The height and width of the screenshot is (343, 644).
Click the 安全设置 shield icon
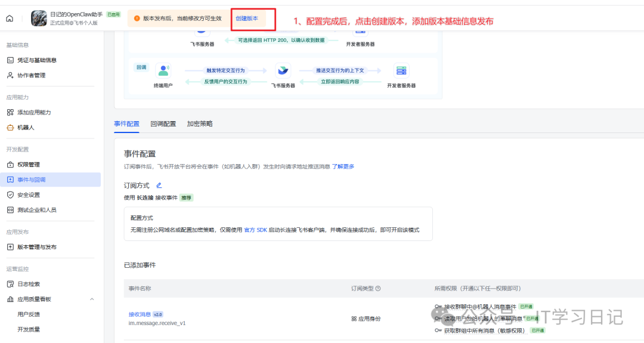[10, 194]
